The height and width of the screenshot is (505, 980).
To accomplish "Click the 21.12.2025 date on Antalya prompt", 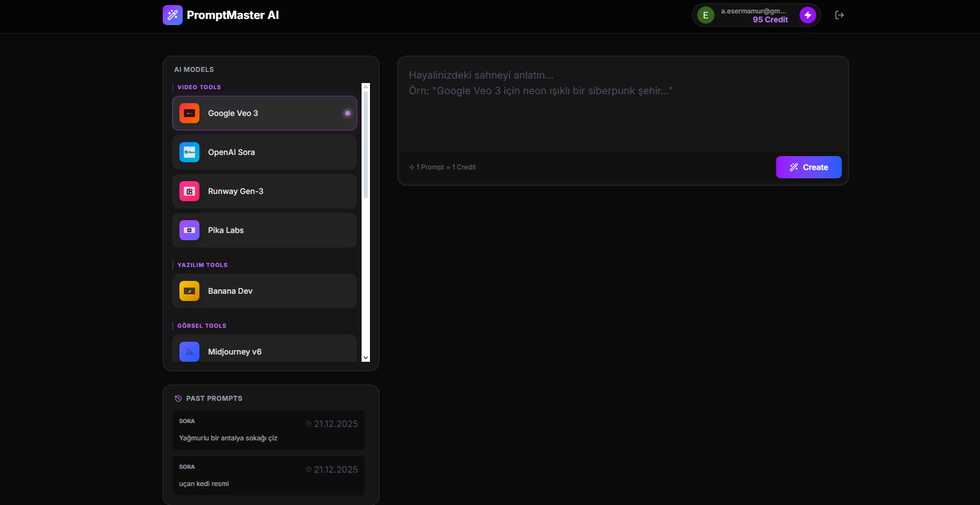I will coord(336,424).
